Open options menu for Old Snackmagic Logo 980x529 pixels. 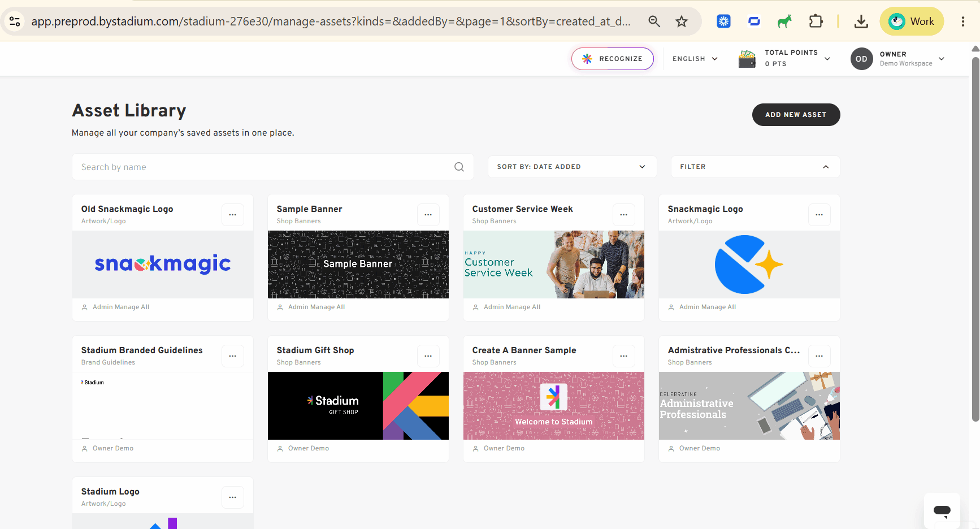click(x=232, y=215)
